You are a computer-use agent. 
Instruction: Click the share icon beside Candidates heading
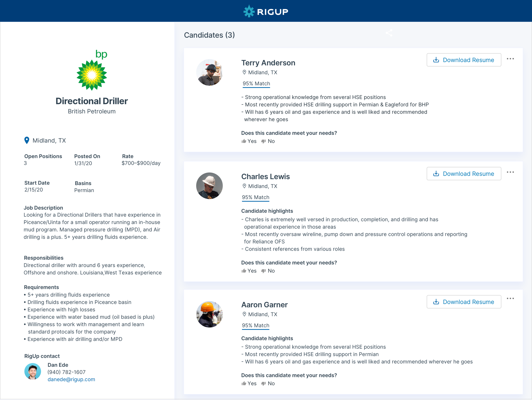click(x=389, y=33)
